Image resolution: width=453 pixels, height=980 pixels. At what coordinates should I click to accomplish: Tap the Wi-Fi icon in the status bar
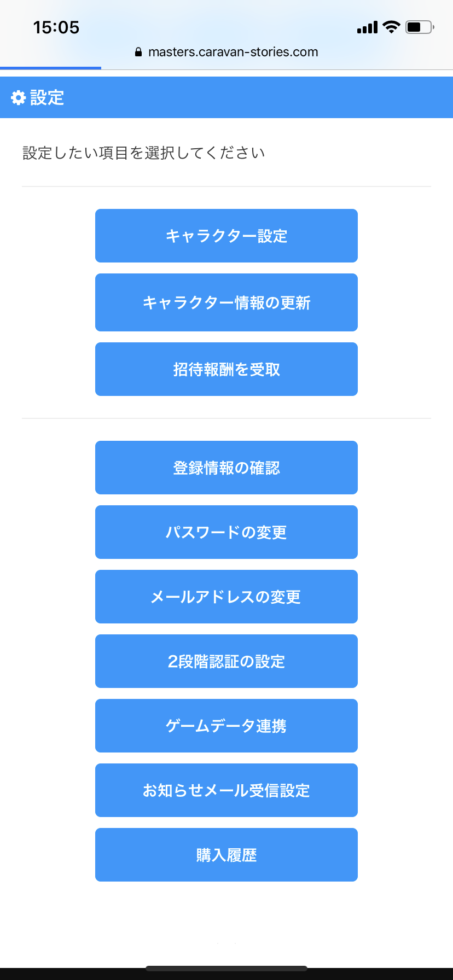pyautogui.click(x=391, y=27)
